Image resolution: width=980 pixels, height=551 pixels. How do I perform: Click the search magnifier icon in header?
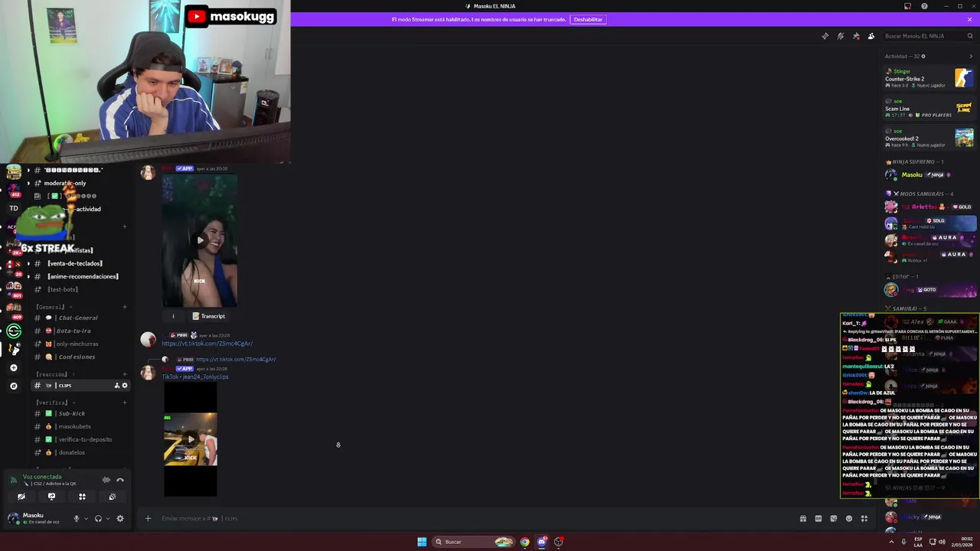[969, 36]
